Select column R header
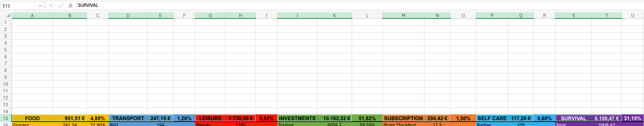644x126 pixels. pos(545,15)
